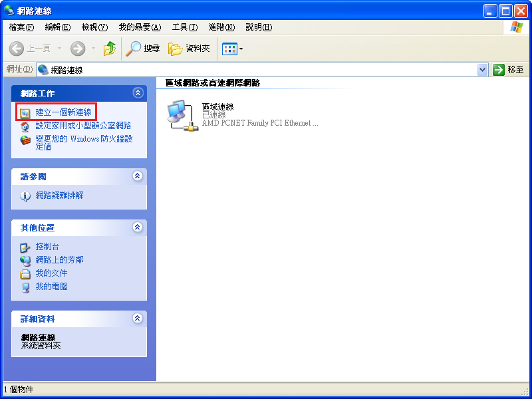Open the 進階(N) menu
Image resolution: width=532 pixels, height=399 pixels.
(221, 27)
